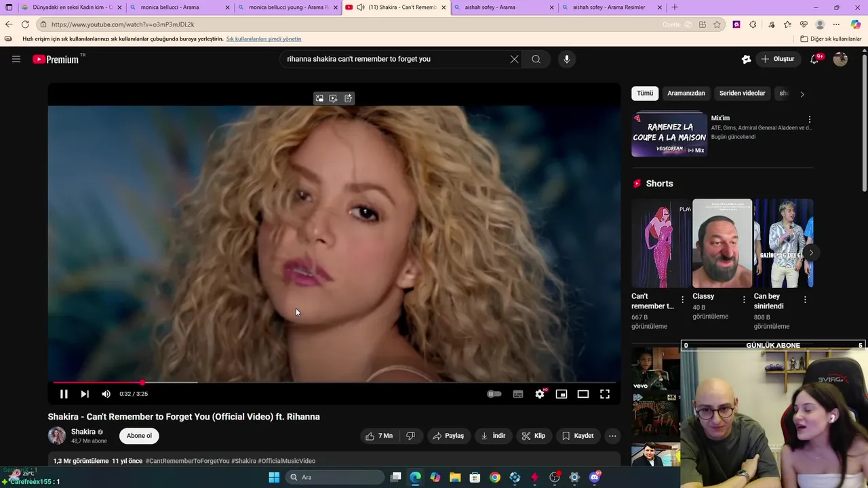Screen dimensions: 868x488
Task: Select the Aramanızdan filter chip
Action: click(686, 94)
